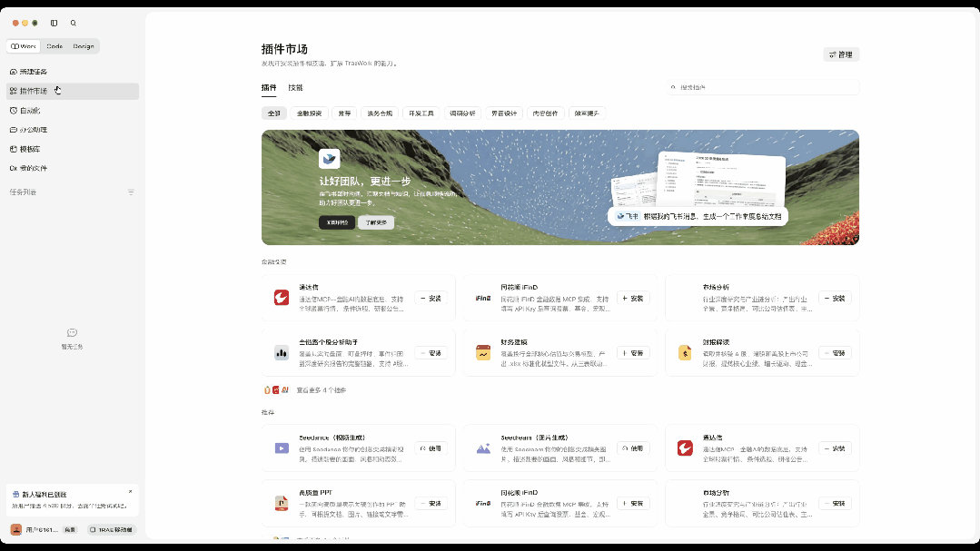Open the user avatar at sidebar bottom

coord(16,530)
